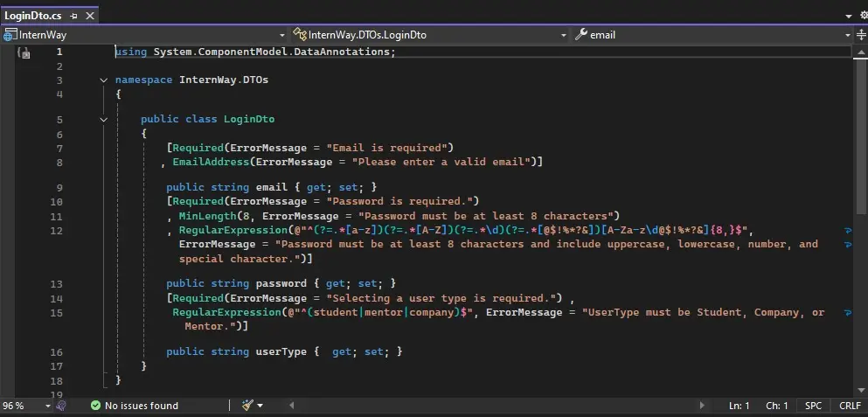
Task: Click the line 1 margin indicator icon
Action: [24, 52]
